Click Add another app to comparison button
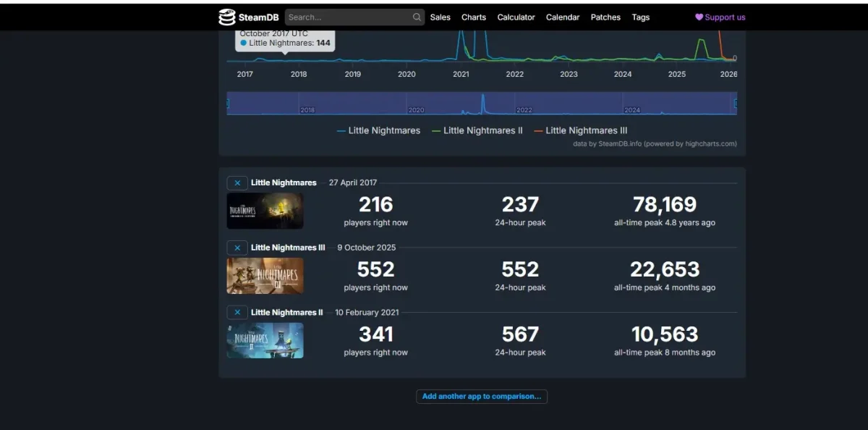Viewport: 868px width, 430px height. [x=482, y=397]
